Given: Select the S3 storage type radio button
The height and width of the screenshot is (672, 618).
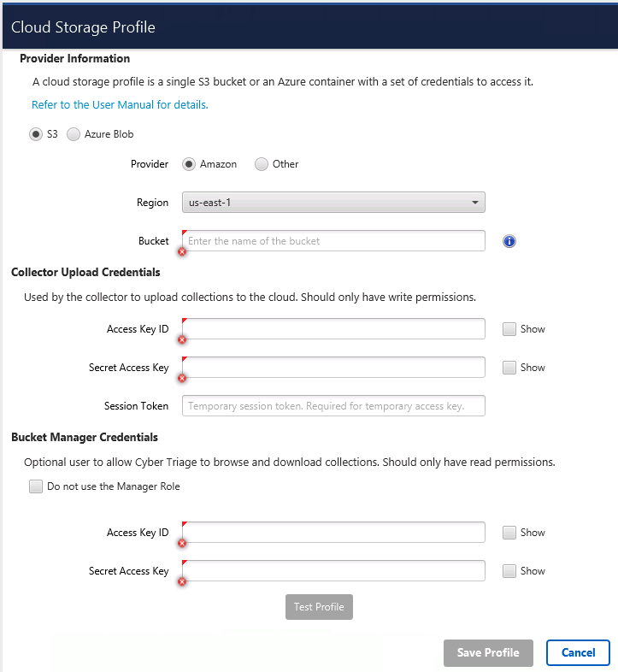Looking at the screenshot, I should point(36,134).
